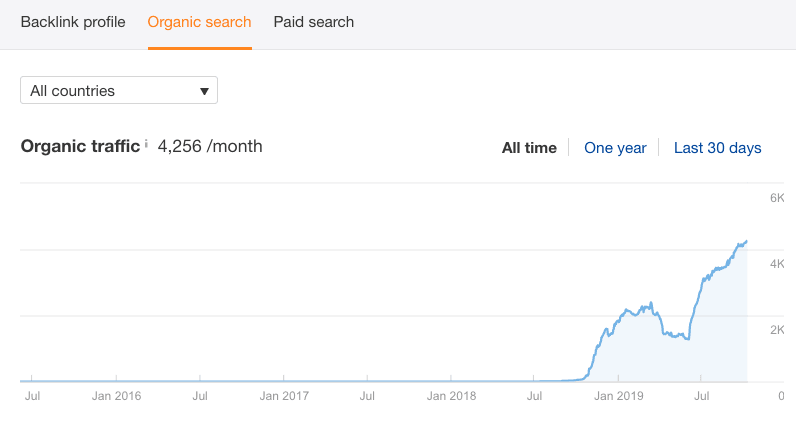Show the Last 30 days range

tap(717, 148)
